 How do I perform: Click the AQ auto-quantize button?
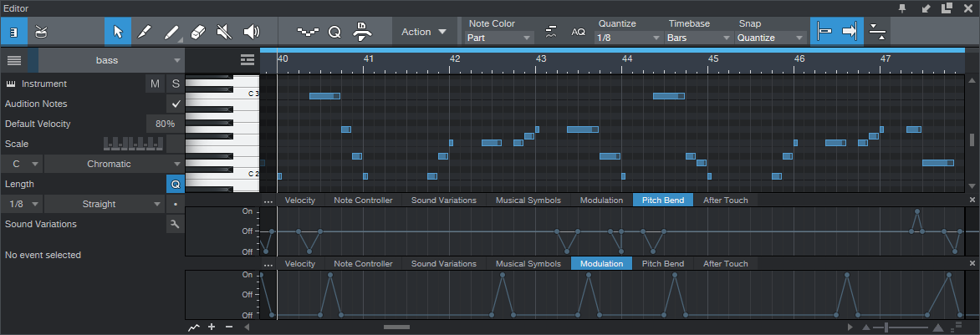(x=578, y=32)
